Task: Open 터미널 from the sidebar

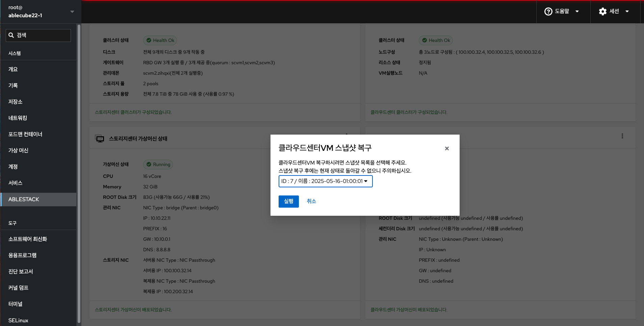Action: (16, 304)
